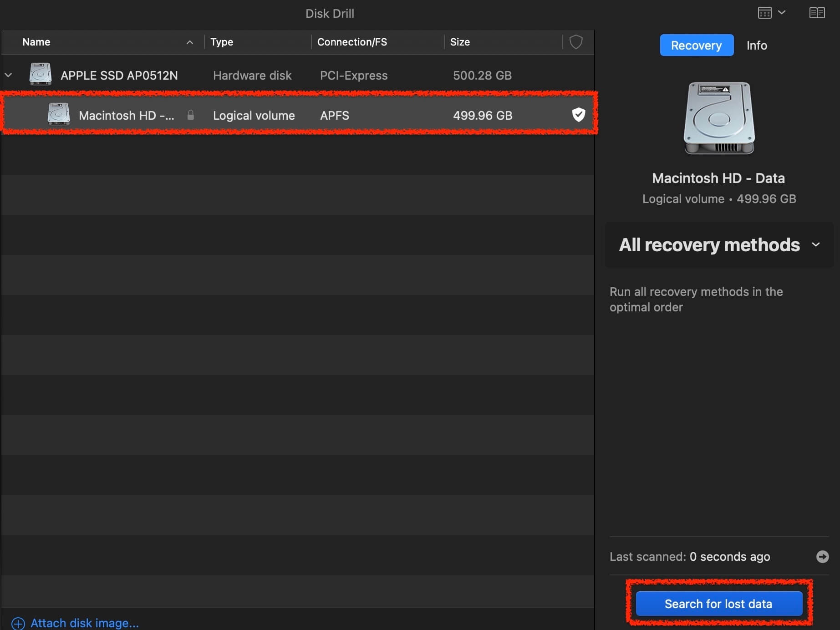Click the plus icon beside Attach disk image

pyautogui.click(x=18, y=623)
